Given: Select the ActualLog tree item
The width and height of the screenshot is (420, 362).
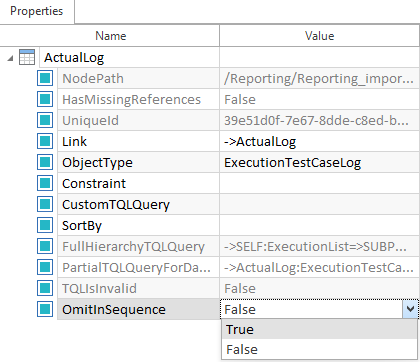Looking at the screenshot, I should 74,58.
